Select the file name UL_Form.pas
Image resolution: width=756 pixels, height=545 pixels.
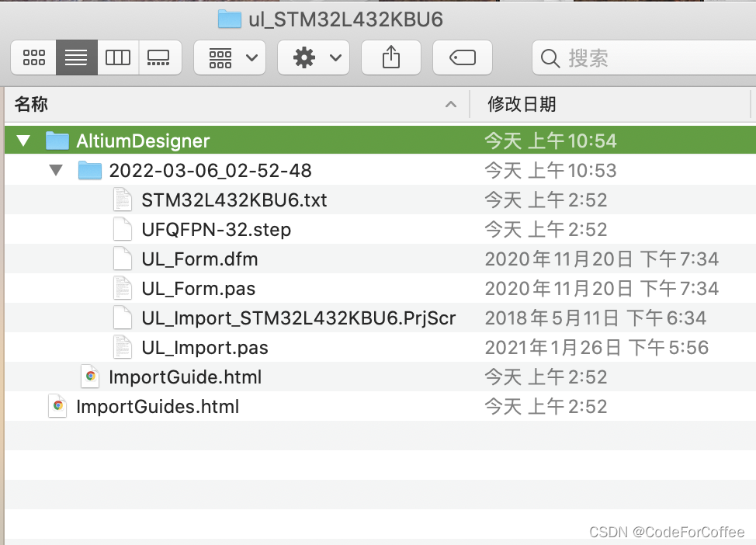point(199,289)
